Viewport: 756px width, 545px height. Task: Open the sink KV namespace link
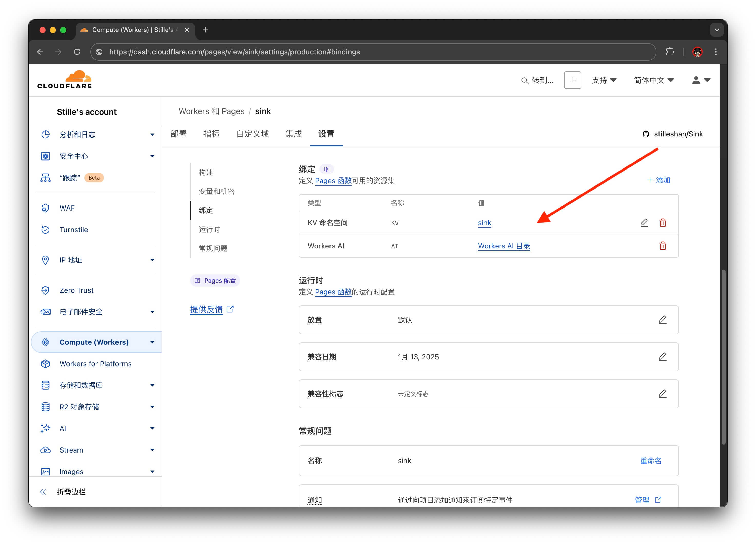484,223
